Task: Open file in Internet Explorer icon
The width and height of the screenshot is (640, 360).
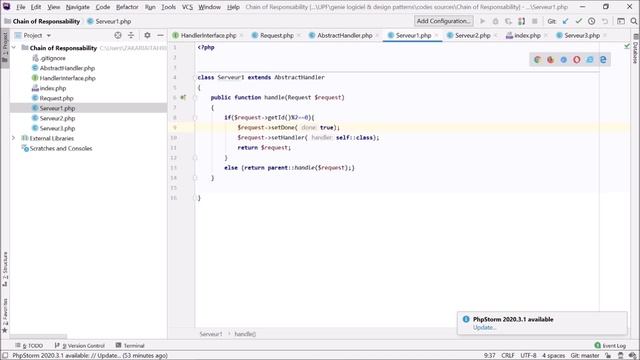Action: (x=590, y=60)
